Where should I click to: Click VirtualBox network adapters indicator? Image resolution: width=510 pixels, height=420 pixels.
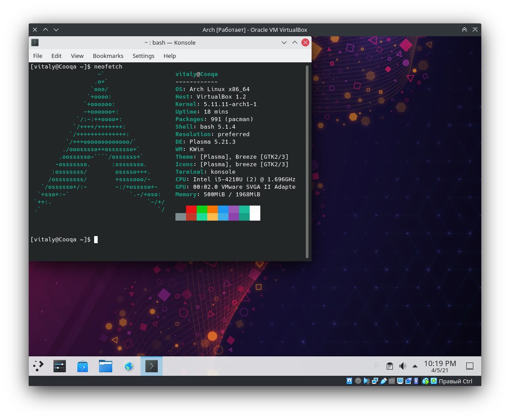(375, 381)
